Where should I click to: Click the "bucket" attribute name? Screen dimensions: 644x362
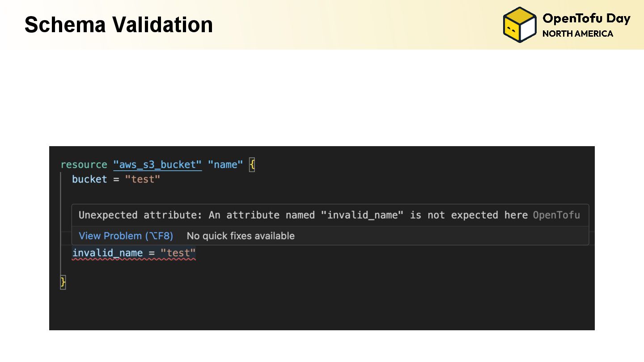tap(89, 180)
